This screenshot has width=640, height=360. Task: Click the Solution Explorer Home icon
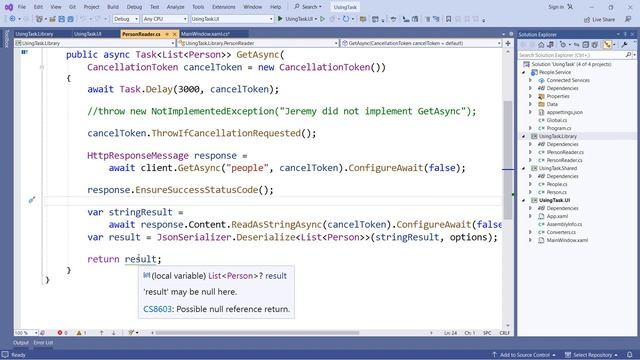coord(541,44)
